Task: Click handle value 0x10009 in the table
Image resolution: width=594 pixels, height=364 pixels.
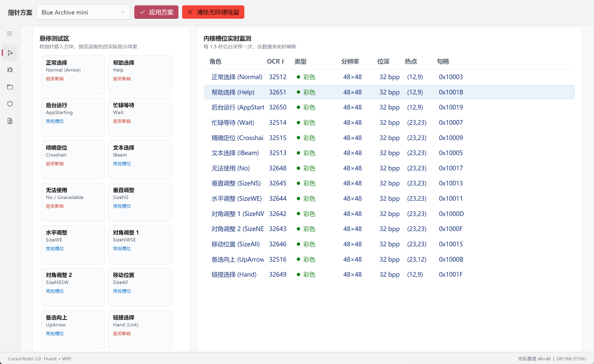Action: [x=451, y=138]
